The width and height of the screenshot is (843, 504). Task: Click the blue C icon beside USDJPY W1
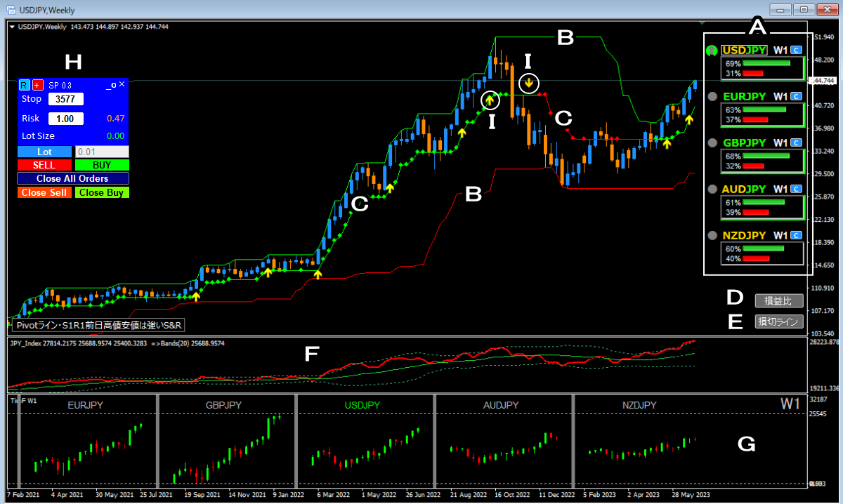tap(796, 50)
